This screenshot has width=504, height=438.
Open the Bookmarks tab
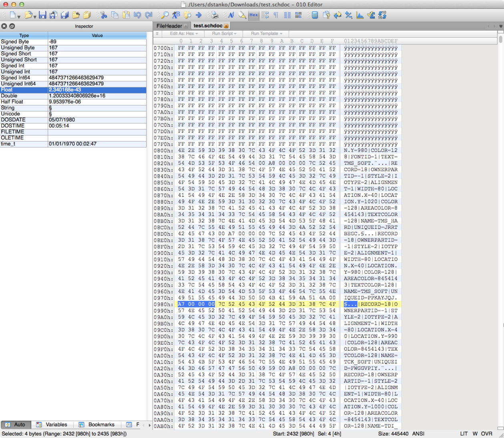tap(101, 425)
